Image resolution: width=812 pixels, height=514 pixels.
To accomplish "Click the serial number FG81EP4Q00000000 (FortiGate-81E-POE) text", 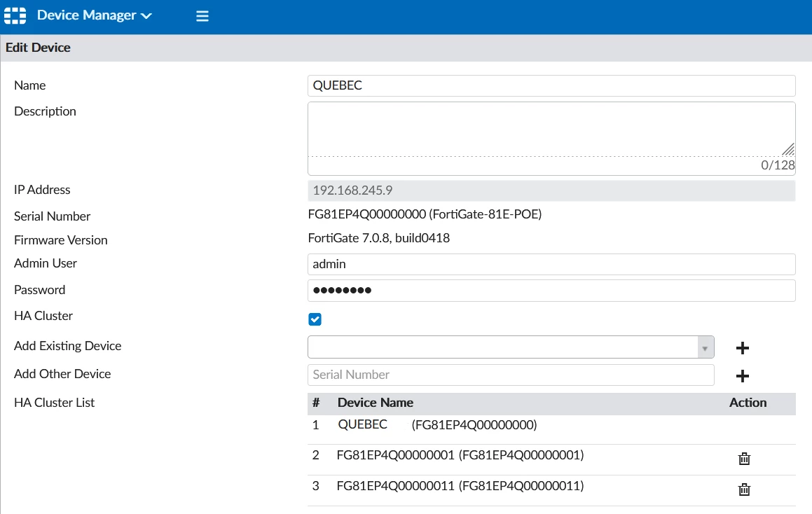I will (425, 214).
